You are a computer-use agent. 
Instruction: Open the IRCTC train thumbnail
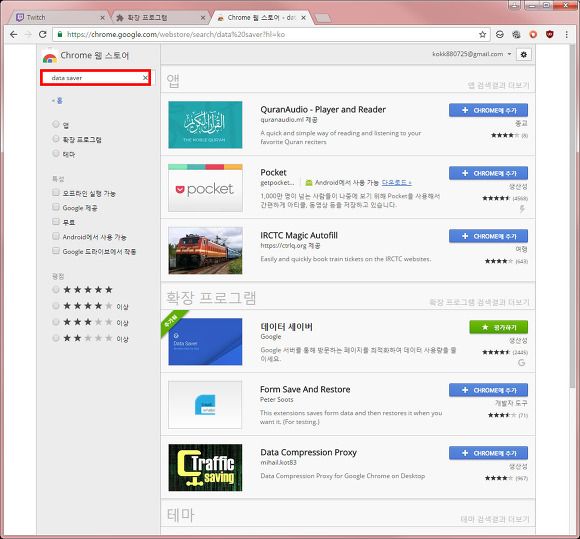click(x=205, y=250)
